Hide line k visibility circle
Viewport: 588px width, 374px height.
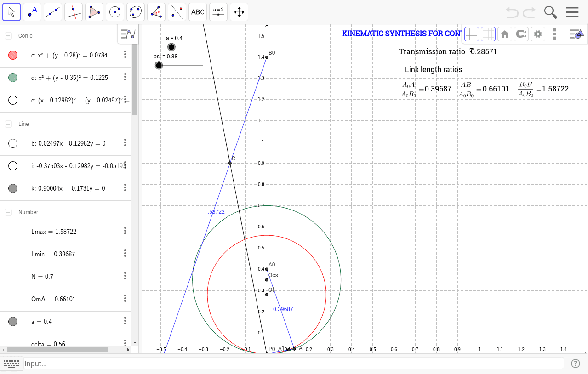point(13,188)
